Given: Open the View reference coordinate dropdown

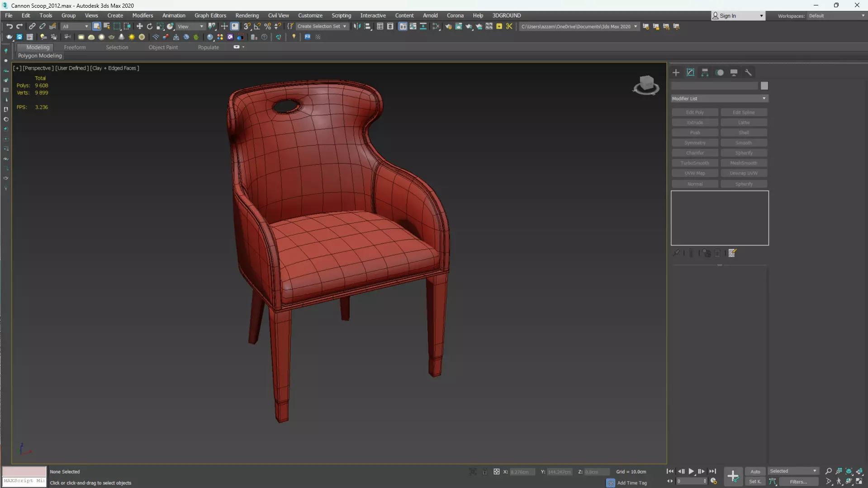Looking at the screenshot, I should coord(190,26).
